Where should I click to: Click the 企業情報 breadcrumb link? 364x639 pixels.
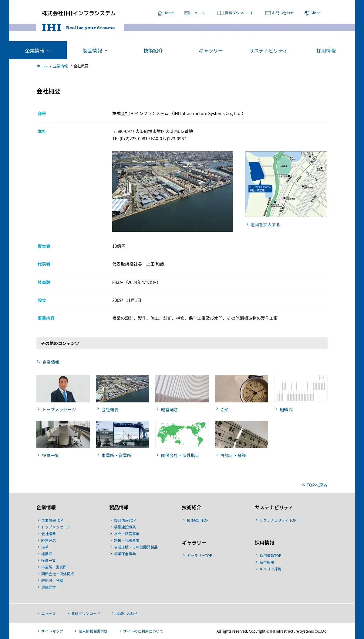tap(60, 66)
